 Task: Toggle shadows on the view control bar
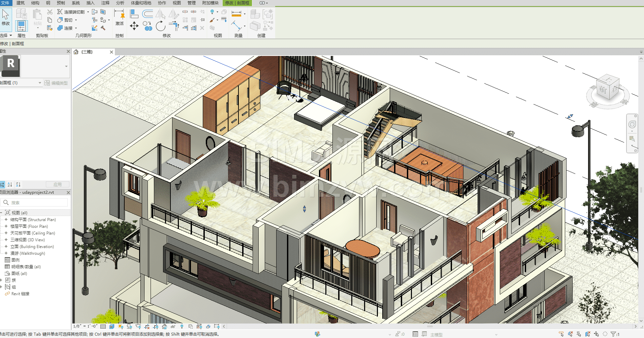point(129,327)
